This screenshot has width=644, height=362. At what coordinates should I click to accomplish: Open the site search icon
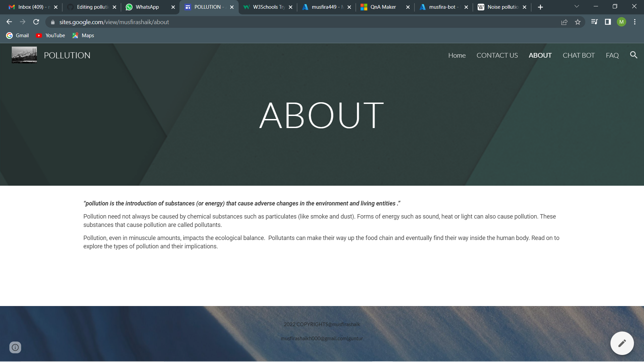[x=634, y=55]
